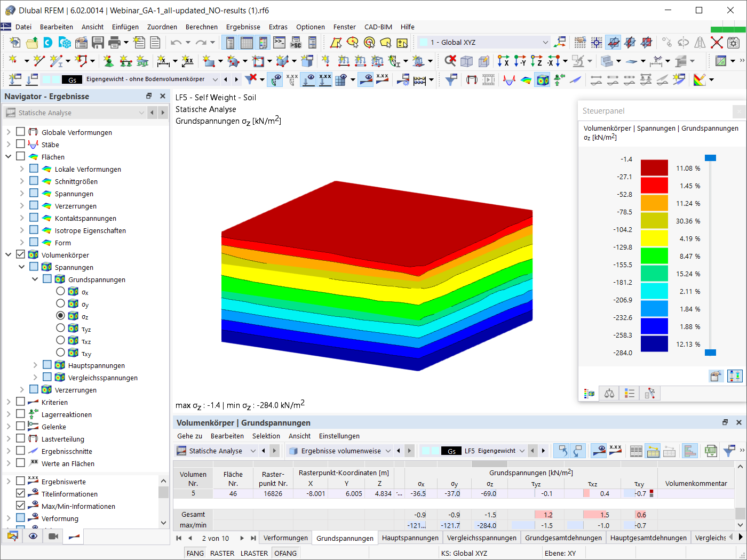Click the new nodal support icon
Image resolution: width=747 pixels, height=560 pixels.
(109, 61)
